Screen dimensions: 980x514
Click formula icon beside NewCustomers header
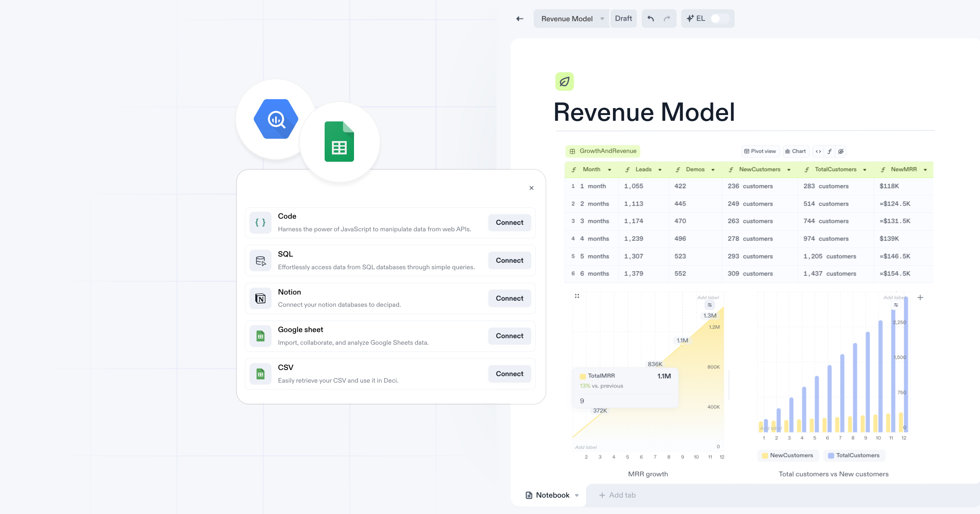tap(731, 170)
